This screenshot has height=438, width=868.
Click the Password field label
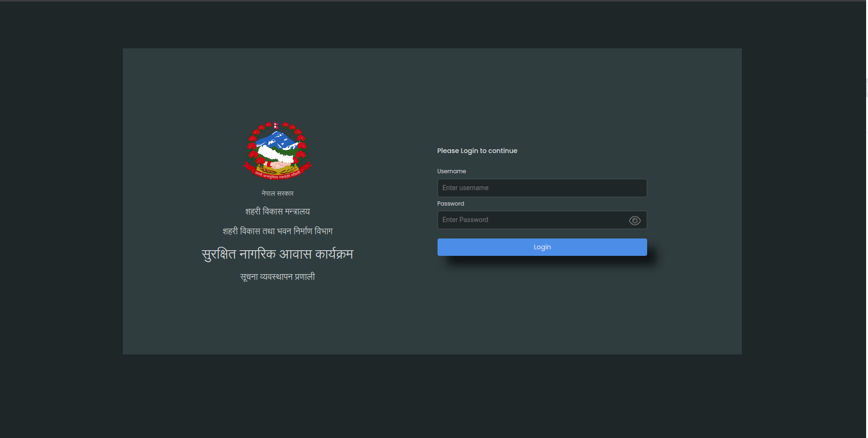pos(450,204)
